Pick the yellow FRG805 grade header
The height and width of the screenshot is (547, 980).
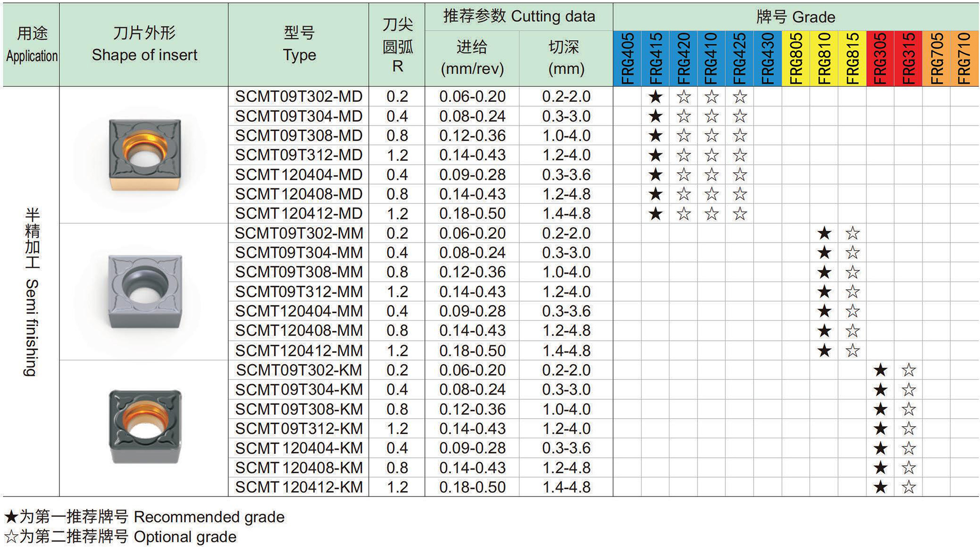click(x=796, y=59)
